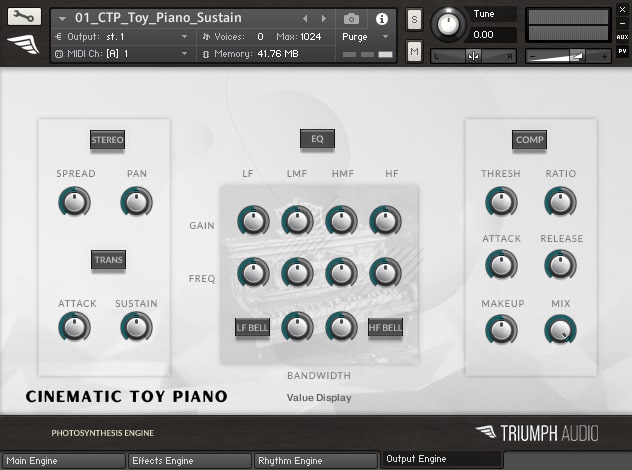Switch to the Effects Engine tab
This screenshot has height=470, width=632.
tap(189, 461)
